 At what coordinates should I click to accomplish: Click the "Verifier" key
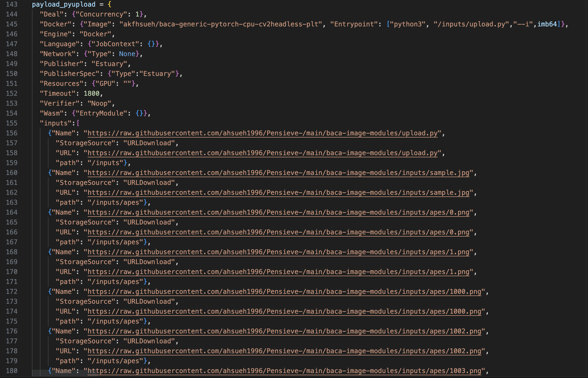point(60,103)
